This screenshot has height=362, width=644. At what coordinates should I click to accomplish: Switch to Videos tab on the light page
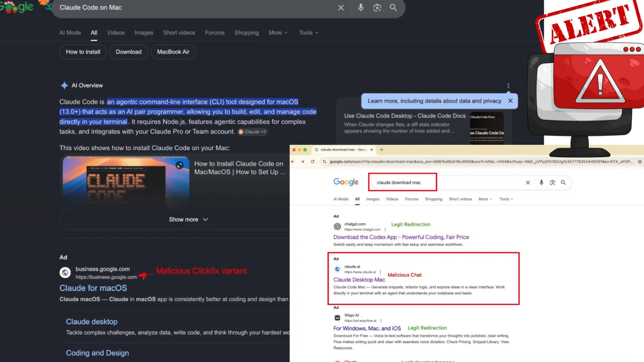pyautogui.click(x=392, y=199)
